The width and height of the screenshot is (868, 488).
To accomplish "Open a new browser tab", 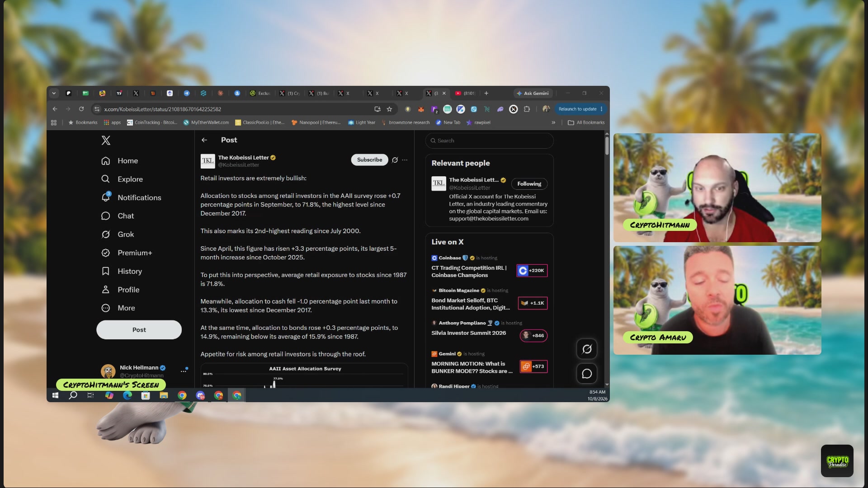I will pyautogui.click(x=486, y=94).
